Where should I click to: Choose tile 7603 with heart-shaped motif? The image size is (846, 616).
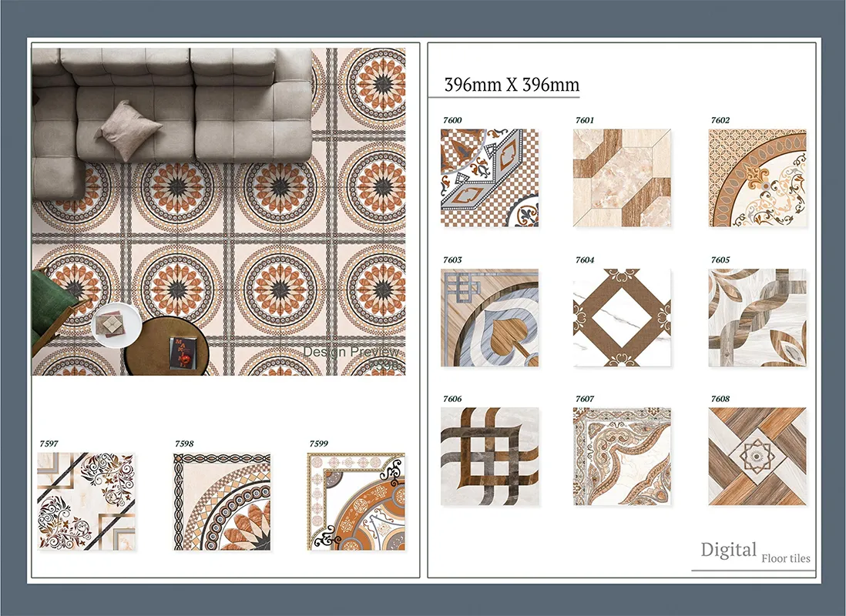click(x=489, y=317)
